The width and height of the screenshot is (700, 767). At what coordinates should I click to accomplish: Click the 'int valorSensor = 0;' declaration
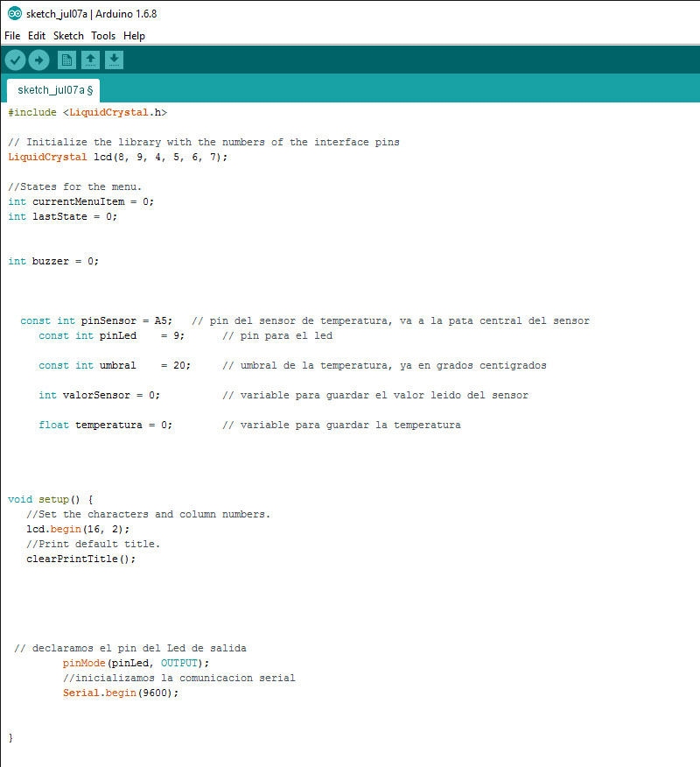(99, 395)
